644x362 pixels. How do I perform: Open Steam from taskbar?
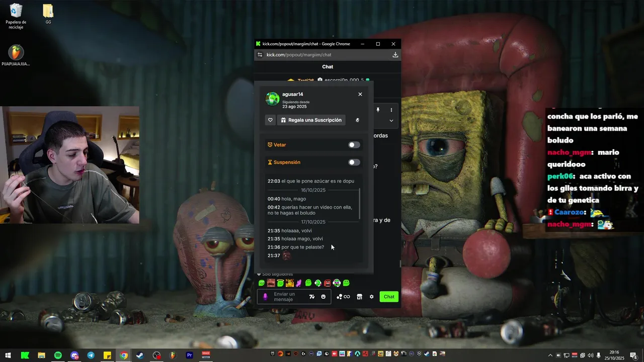tap(140, 355)
